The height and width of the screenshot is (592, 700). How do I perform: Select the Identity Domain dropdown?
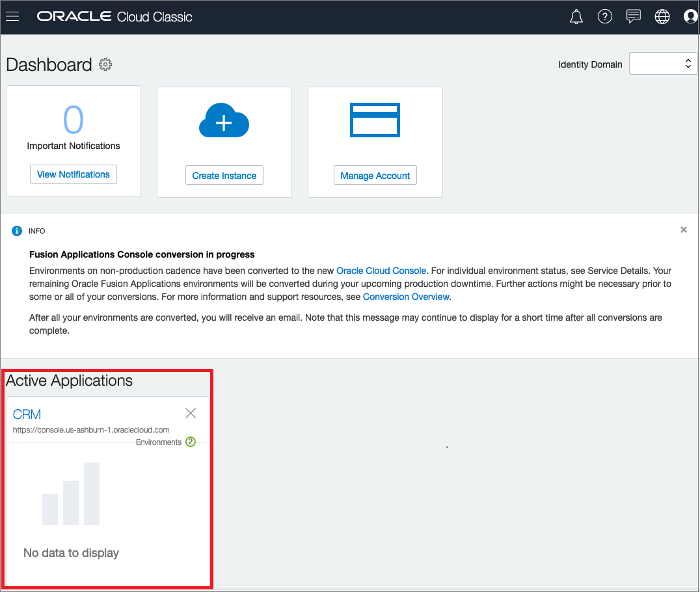click(658, 63)
